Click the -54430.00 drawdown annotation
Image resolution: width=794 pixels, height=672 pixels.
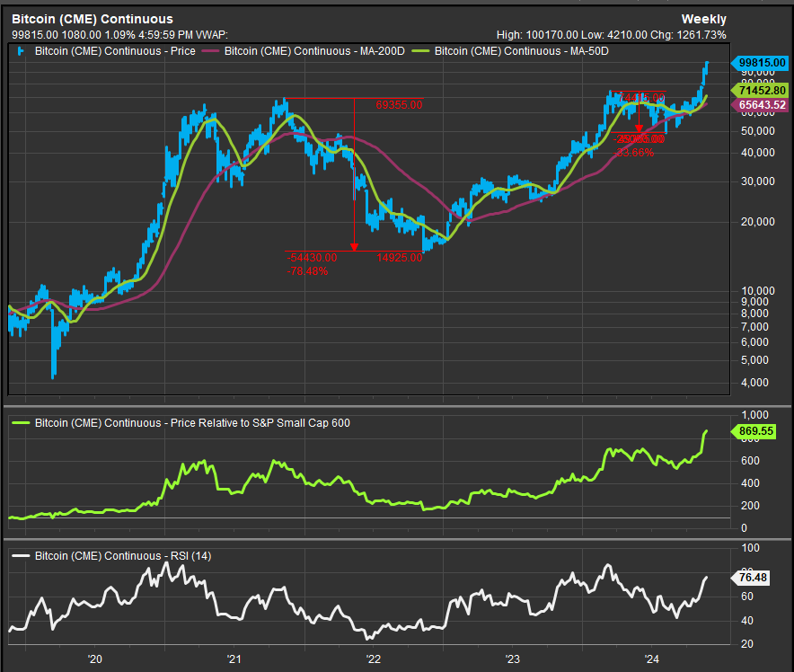point(312,258)
